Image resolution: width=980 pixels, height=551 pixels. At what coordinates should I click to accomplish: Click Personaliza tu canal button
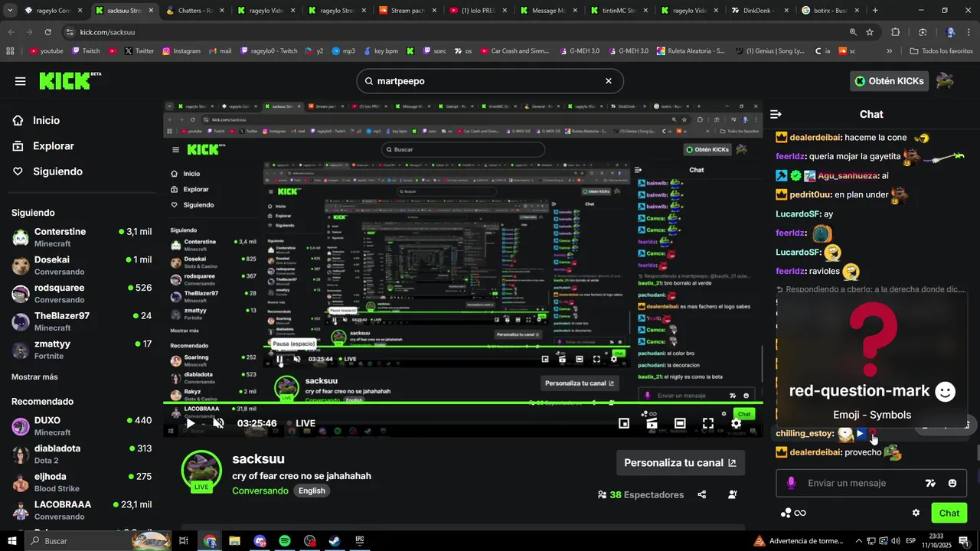(680, 463)
